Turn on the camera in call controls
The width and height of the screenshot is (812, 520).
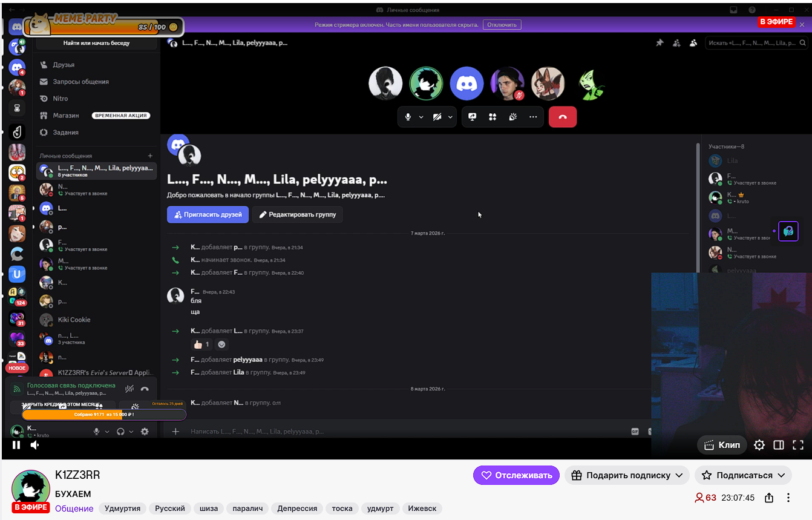coord(437,117)
